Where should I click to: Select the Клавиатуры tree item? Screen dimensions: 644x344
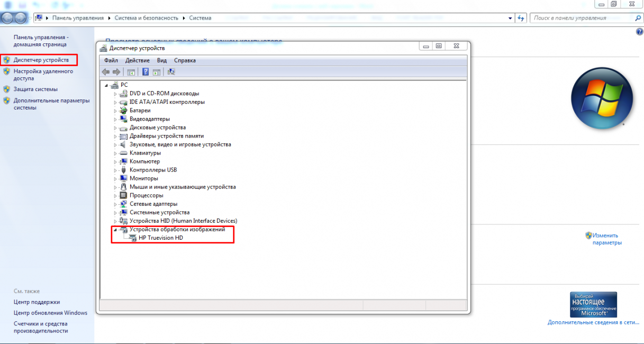click(145, 153)
